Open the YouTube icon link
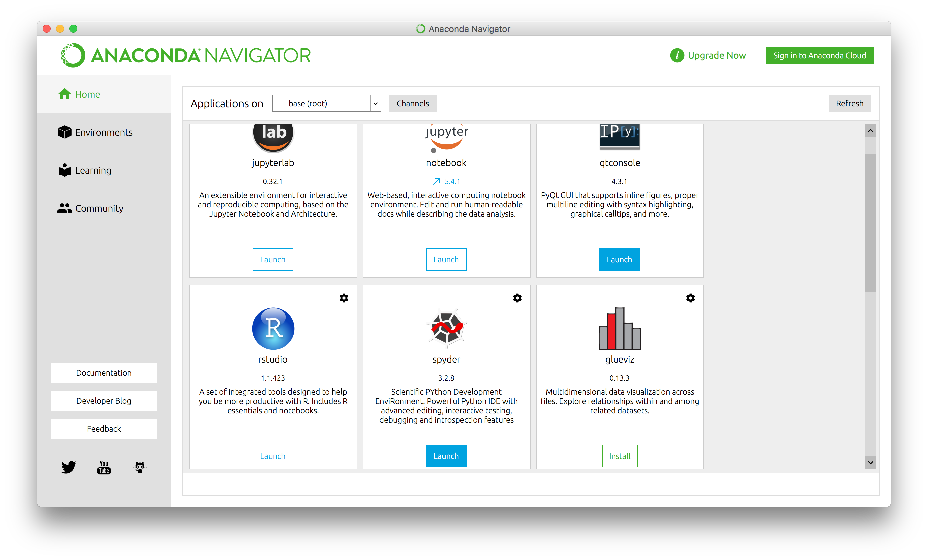Image resolution: width=928 pixels, height=560 pixels. 104,467
